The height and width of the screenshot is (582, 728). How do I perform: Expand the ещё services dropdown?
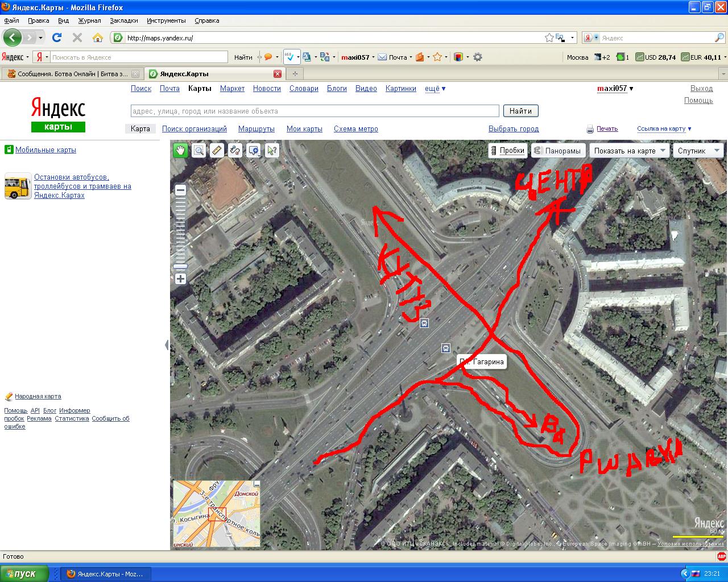[435, 89]
